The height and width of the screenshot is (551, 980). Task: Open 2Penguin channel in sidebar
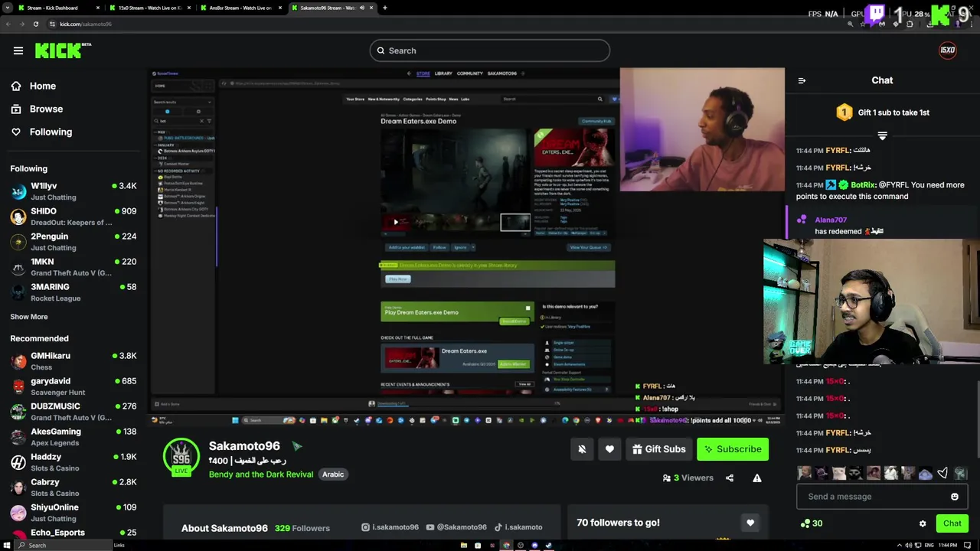[x=73, y=242]
